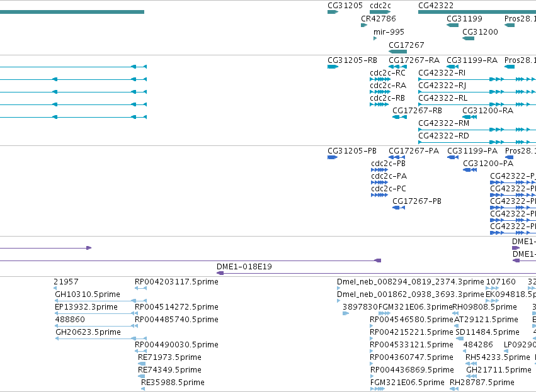Select the CG17267-RB transcript label
This screenshot has height=392, width=536.
[417, 111]
